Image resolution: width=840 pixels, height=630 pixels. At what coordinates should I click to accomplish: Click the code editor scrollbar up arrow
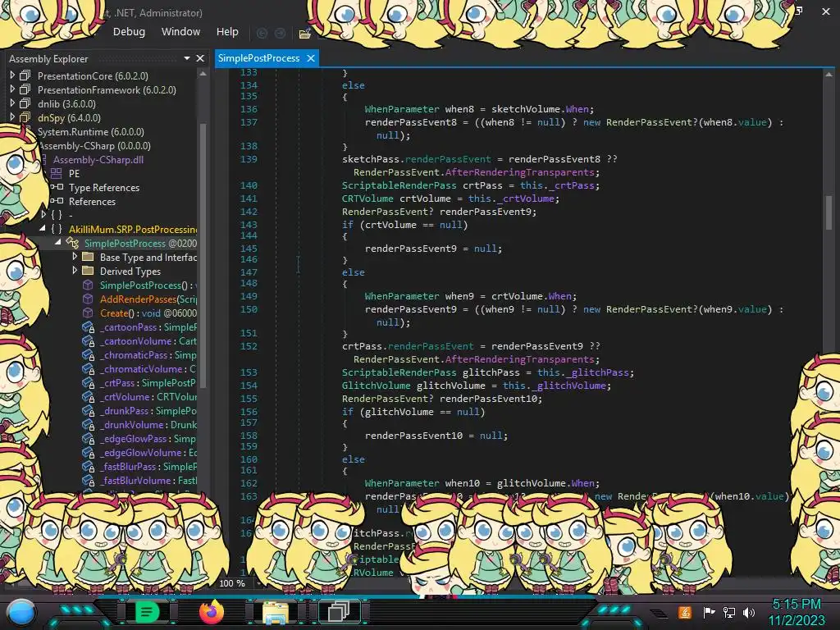pyautogui.click(x=829, y=75)
